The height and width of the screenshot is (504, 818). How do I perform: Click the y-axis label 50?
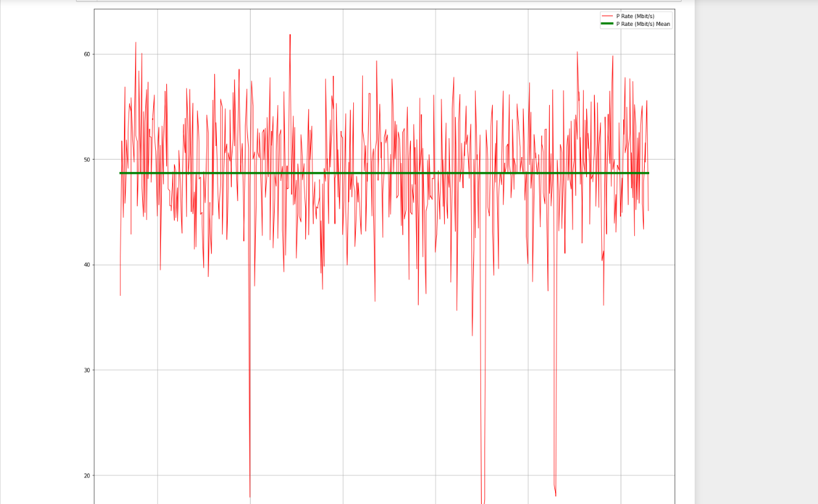click(88, 160)
